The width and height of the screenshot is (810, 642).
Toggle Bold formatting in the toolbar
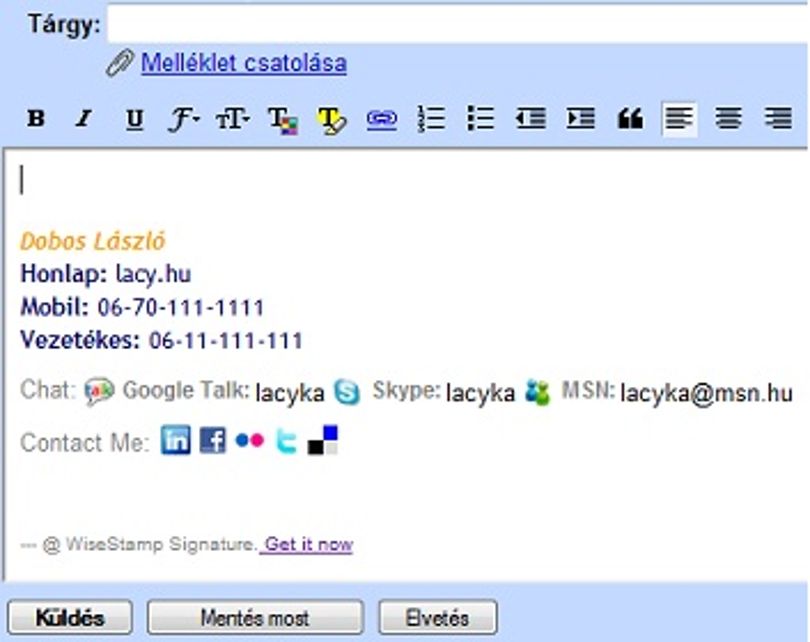36,119
